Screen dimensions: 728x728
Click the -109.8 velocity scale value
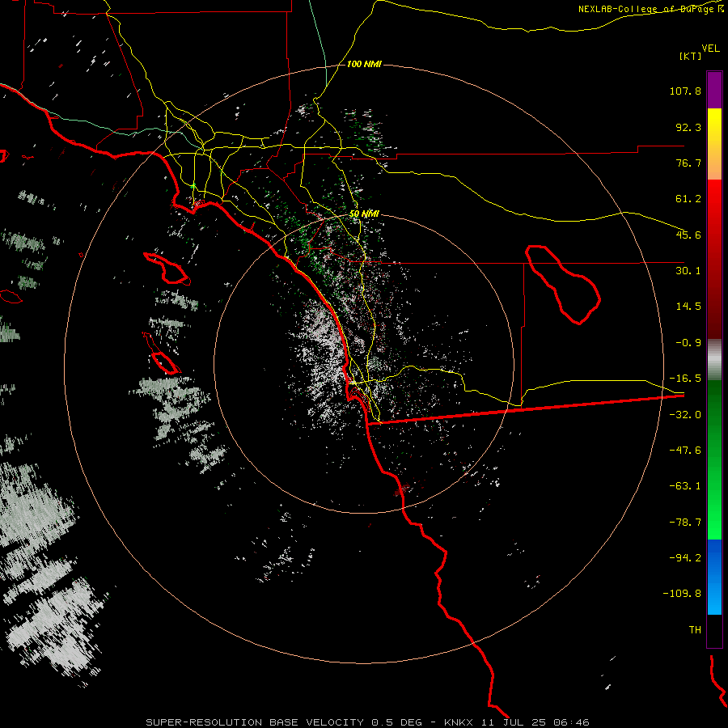(683, 594)
